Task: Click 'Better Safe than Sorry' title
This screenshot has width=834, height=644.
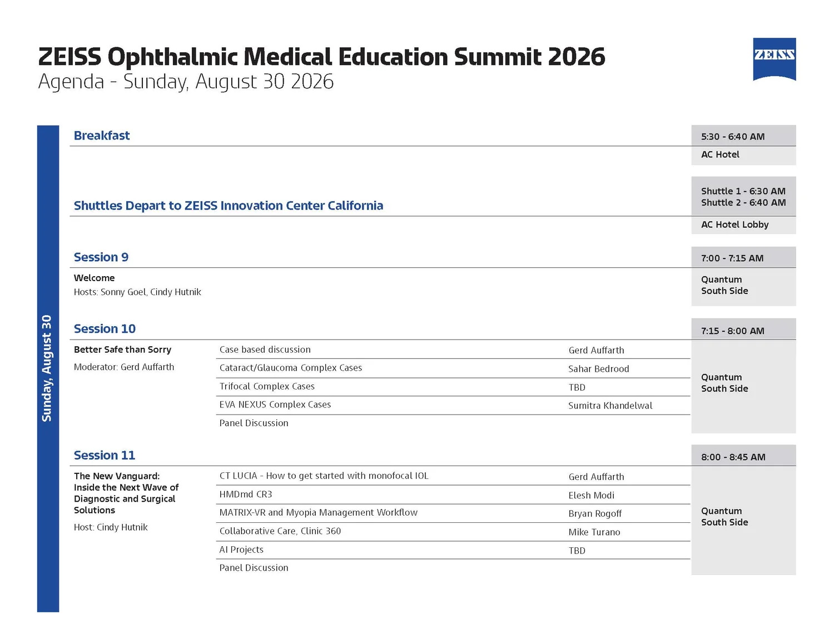Action: pyautogui.click(x=122, y=350)
